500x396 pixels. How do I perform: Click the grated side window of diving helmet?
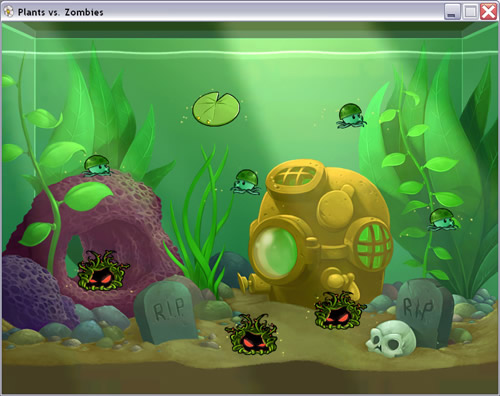[374, 245]
